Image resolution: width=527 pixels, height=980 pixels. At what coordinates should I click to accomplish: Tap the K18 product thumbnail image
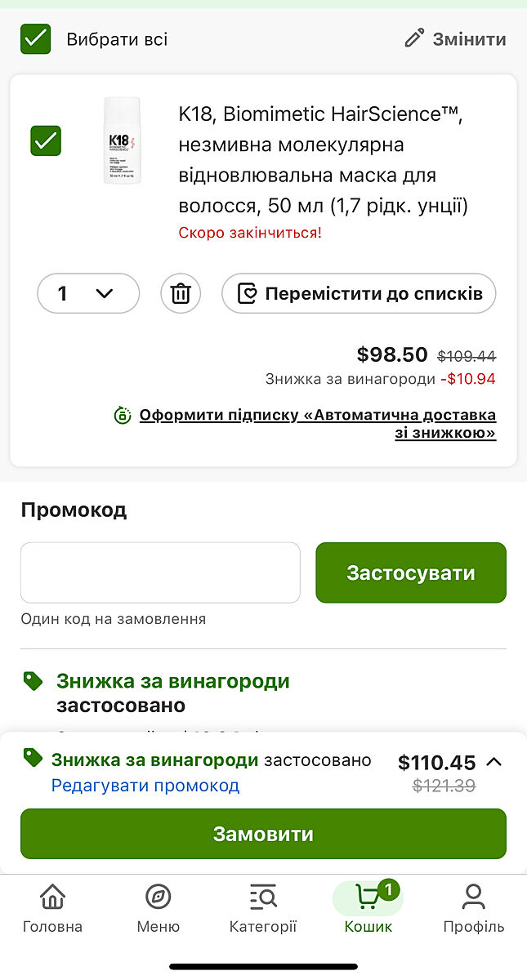(122, 140)
